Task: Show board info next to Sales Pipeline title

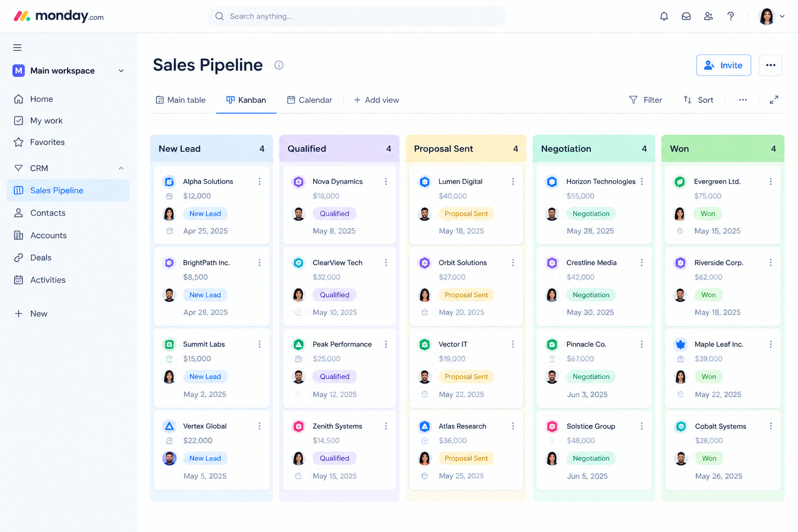Action: coord(279,65)
